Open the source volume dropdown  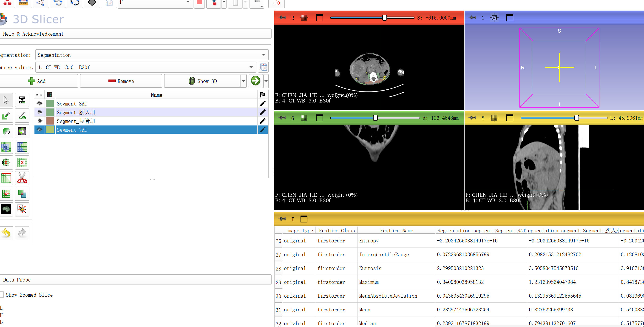click(251, 67)
